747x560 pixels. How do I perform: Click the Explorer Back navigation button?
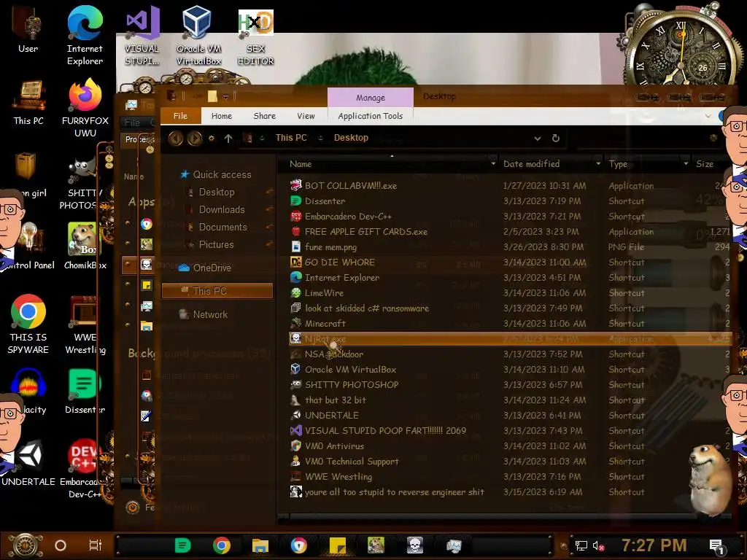click(176, 139)
